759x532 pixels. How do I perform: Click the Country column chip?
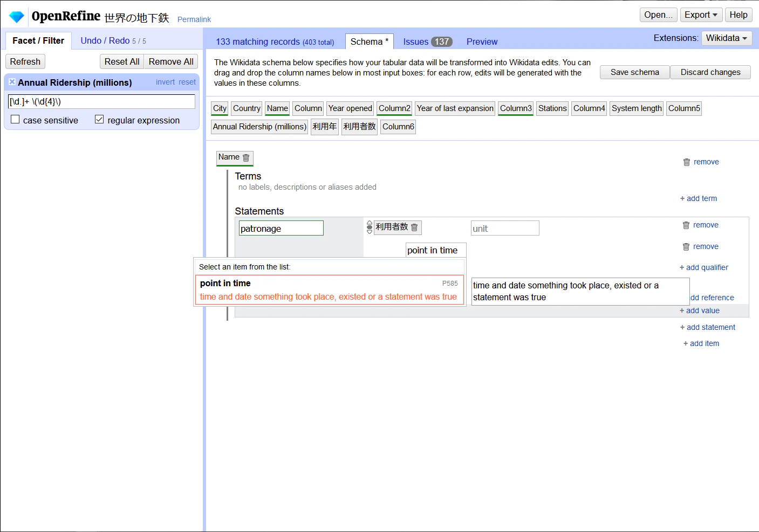247,108
